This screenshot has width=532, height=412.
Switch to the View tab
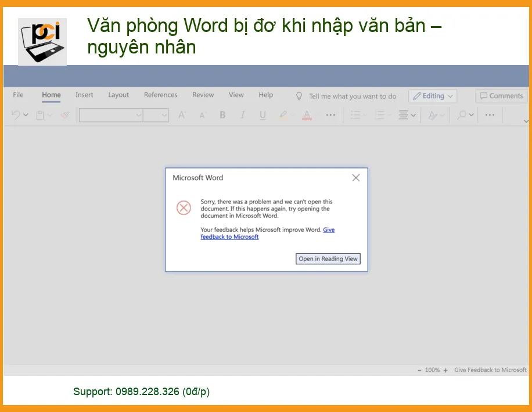(x=236, y=95)
